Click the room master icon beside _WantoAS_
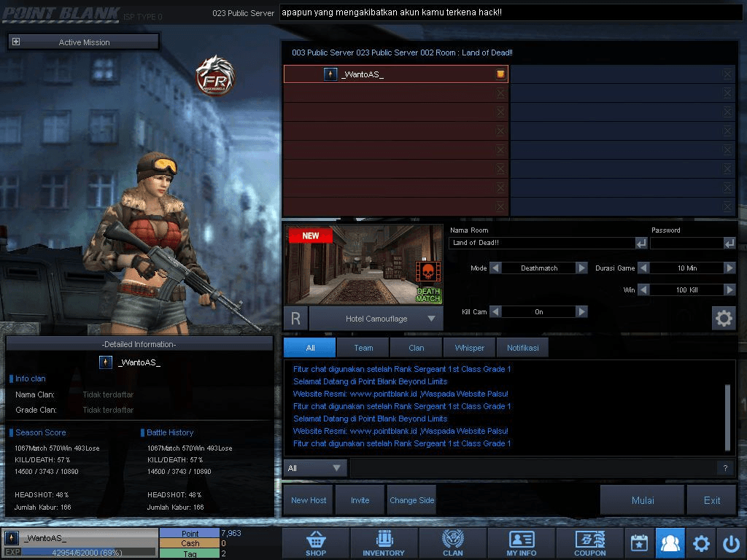This screenshot has height=560, width=747. (x=500, y=74)
